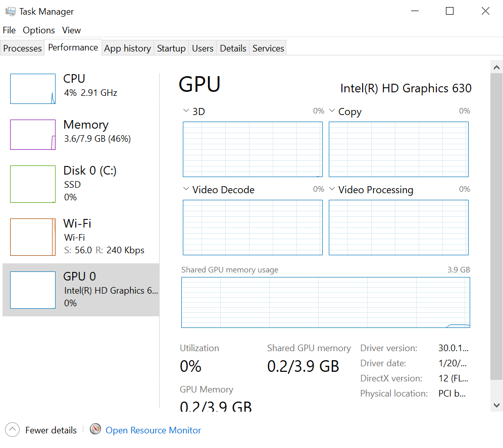
Task: Select the Disk 0 (C:) graph thumbnail
Action: pyautogui.click(x=33, y=184)
